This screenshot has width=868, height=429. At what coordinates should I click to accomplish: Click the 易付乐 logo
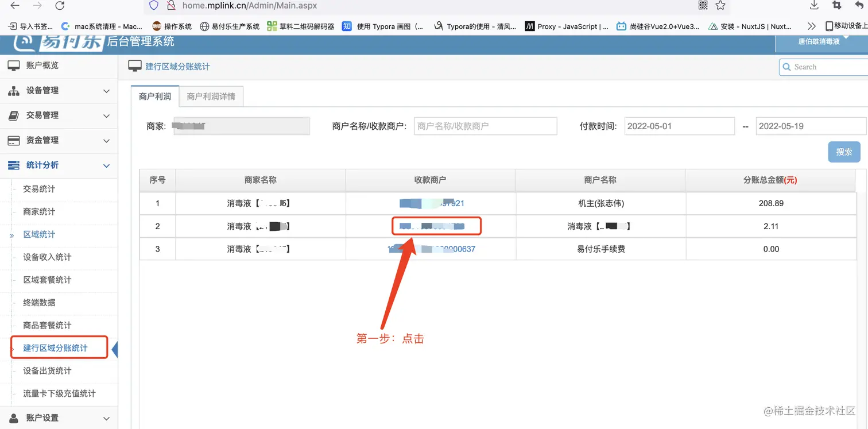57,41
